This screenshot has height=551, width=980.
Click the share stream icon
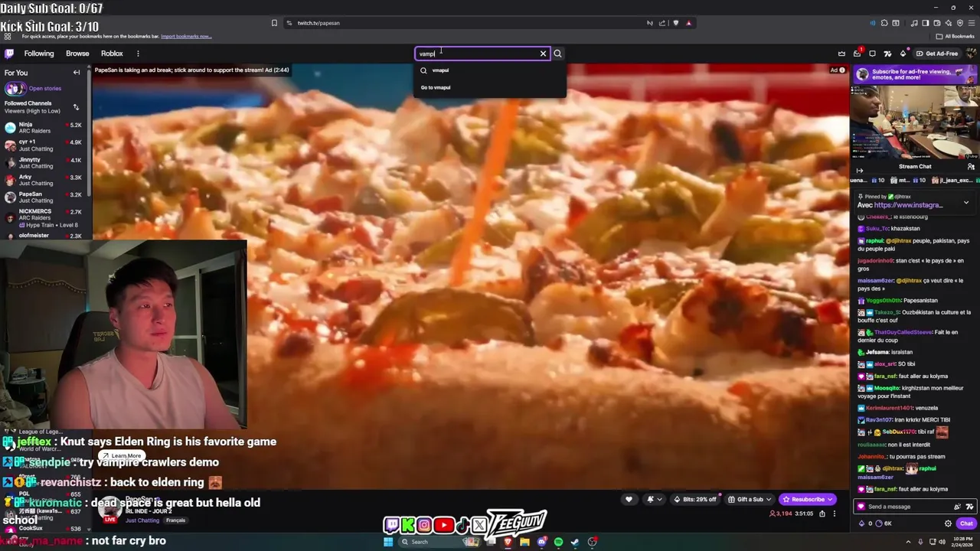coord(822,514)
